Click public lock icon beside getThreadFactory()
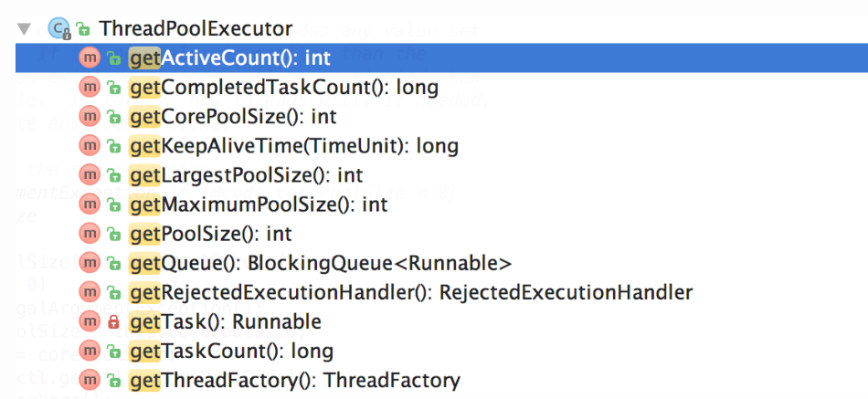The height and width of the screenshot is (399, 868). tap(114, 380)
